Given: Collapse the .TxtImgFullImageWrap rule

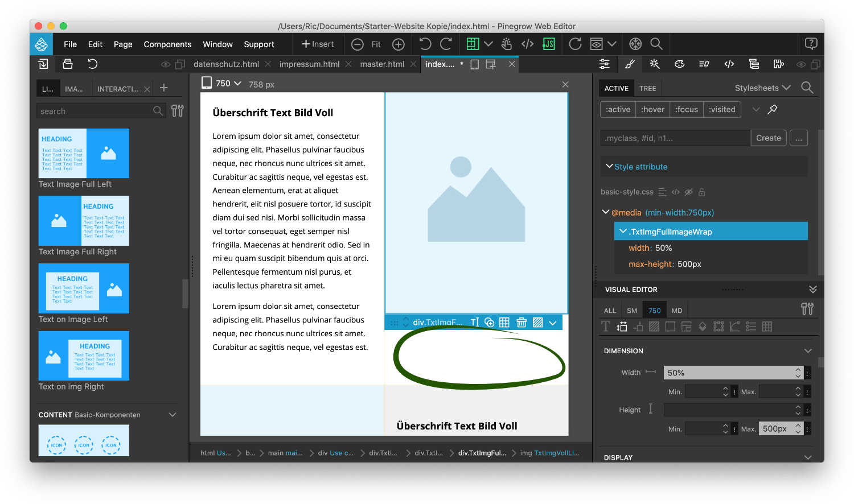Looking at the screenshot, I should (623, 231).
